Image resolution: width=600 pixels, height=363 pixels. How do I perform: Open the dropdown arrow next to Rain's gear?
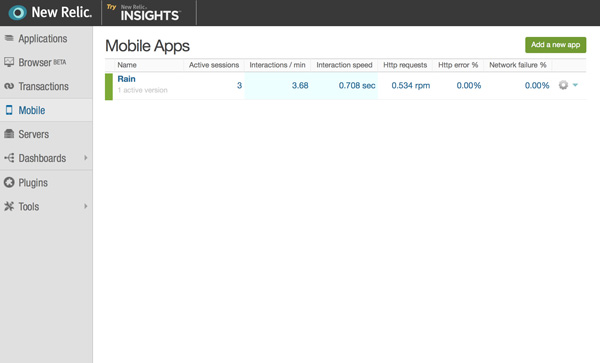coord(575,85)
